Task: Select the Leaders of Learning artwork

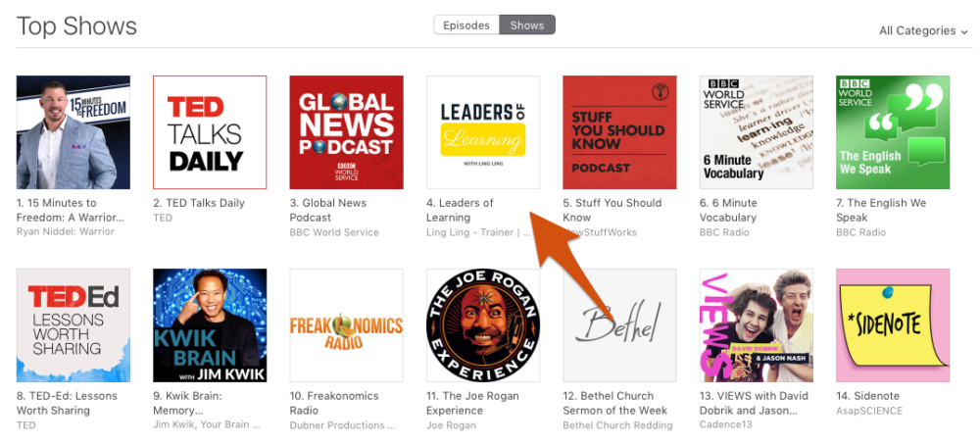Action: 483,132
